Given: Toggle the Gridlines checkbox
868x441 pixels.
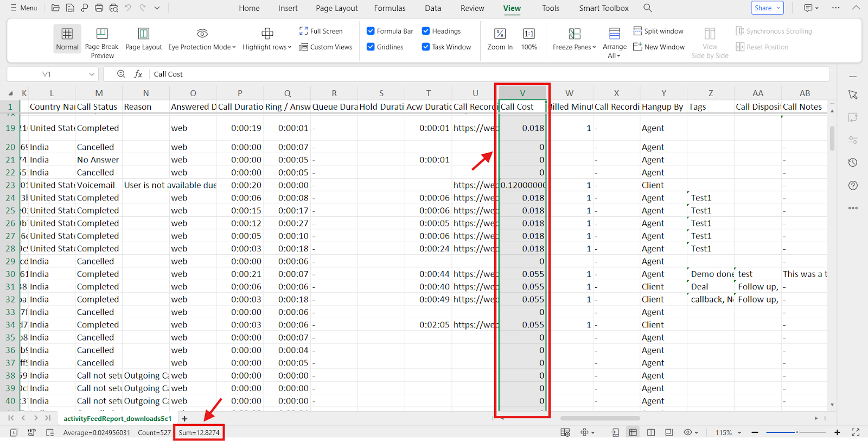Looking at the screenshot, I should (371, 47).
